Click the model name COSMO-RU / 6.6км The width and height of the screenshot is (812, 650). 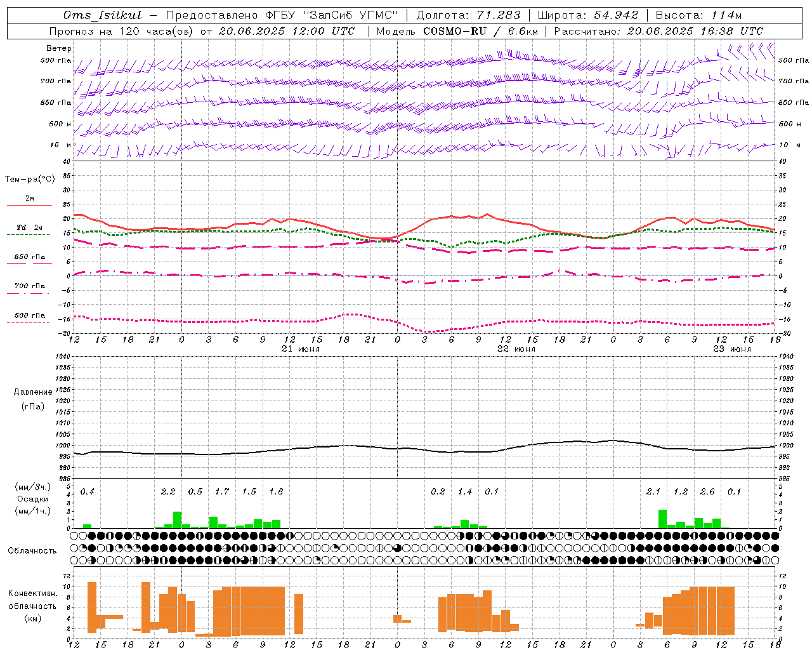(480, 31)
